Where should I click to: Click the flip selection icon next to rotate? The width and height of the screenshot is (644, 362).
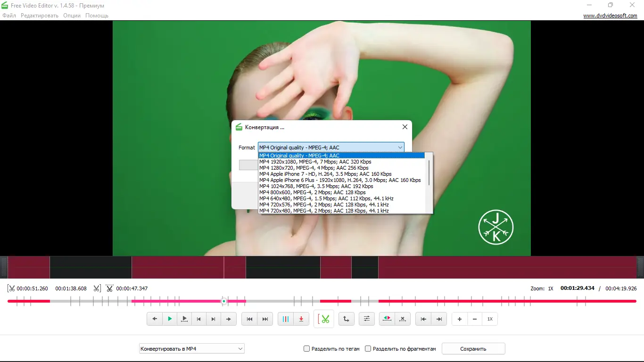point(387,319)
